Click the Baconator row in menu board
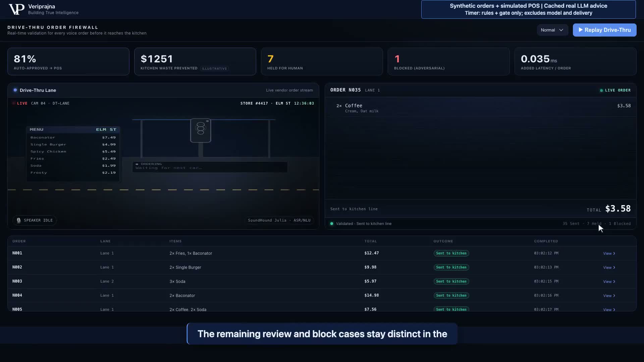Image resolution: width=644 pixels, height=362 pixels. click(73, 137)
